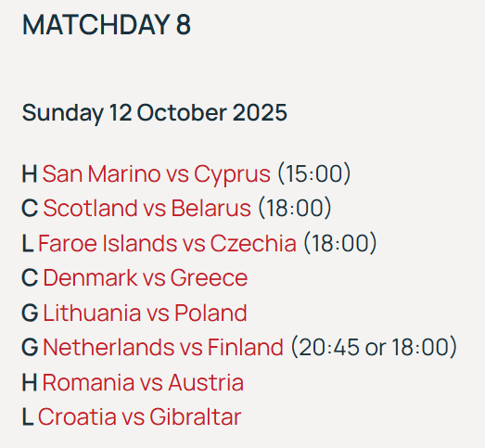
Task: Click the group G label beside Netherlands
Action: [30, 347]
